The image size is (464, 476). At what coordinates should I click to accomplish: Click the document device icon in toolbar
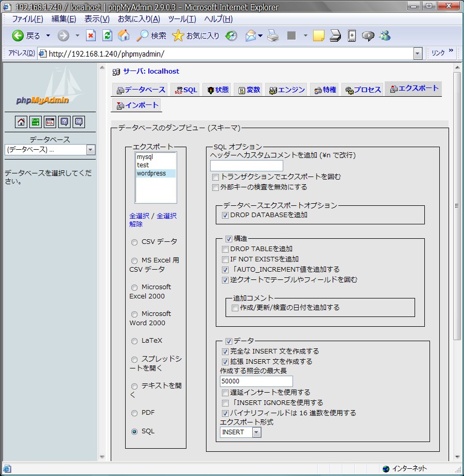coord(352,36)
